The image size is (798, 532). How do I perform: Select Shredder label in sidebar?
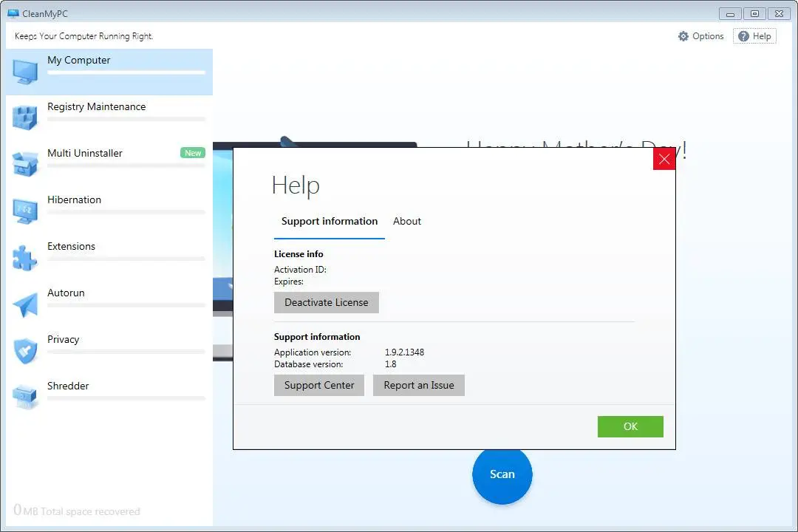pos(68,386)
